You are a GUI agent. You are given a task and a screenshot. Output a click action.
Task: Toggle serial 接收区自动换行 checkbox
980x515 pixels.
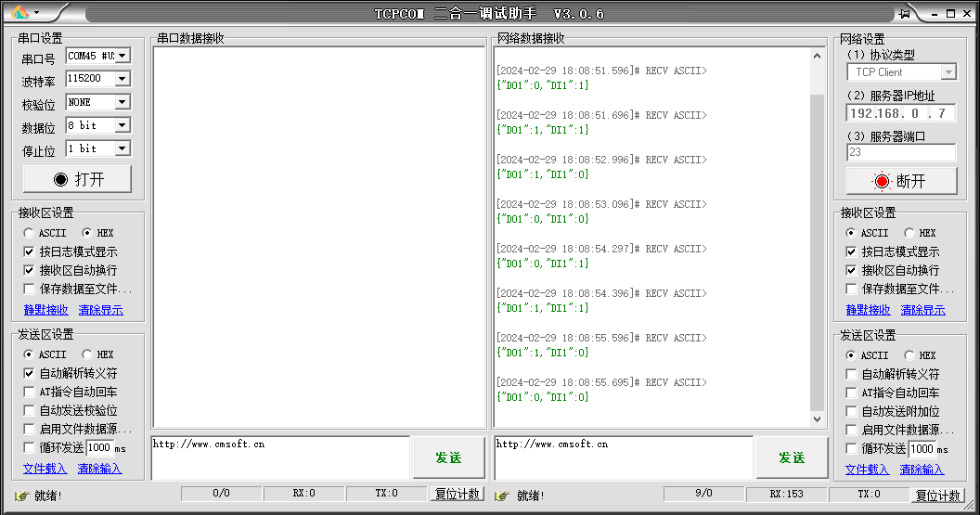coord(29,270)
